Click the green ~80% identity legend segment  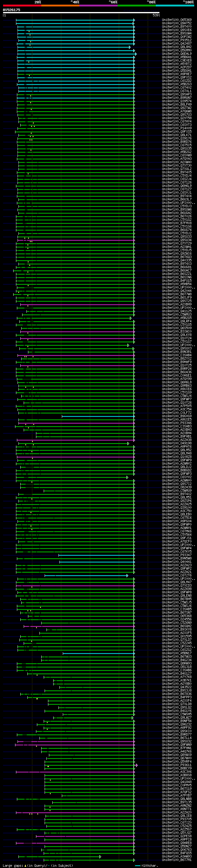(x=137, y=6)
